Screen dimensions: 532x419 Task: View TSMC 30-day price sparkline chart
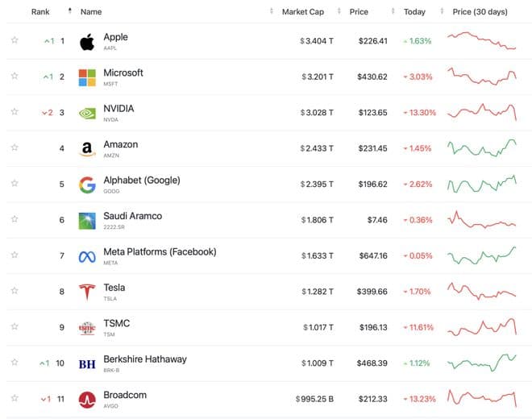(x=482, y=326)
